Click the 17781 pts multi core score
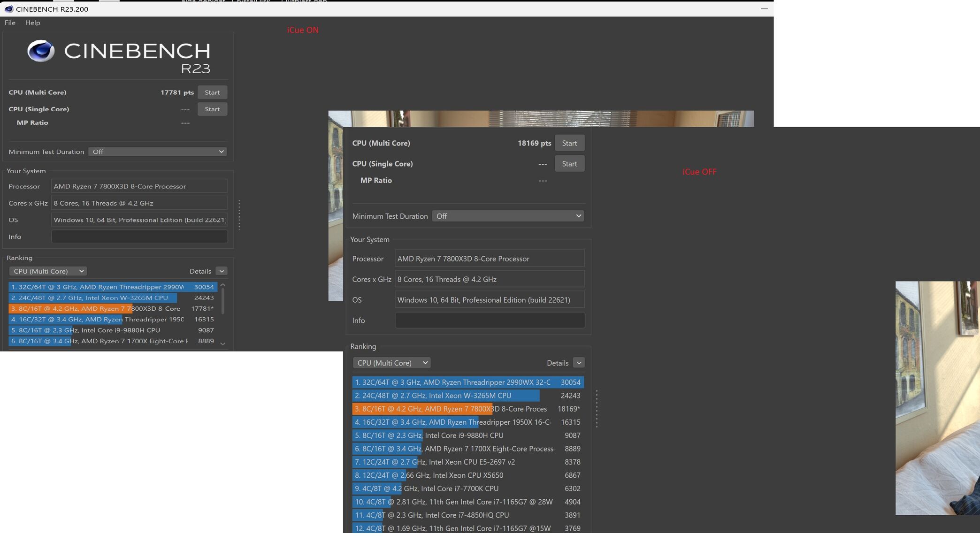 click(177, 92)
